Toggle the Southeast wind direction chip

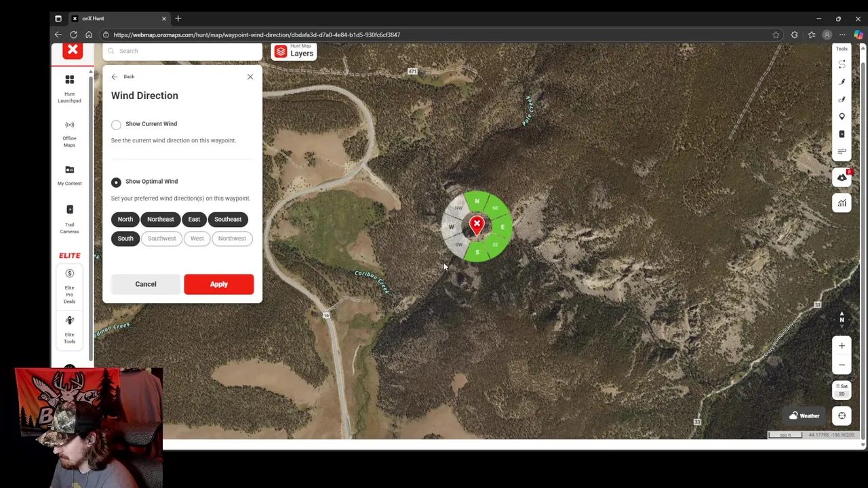(228, 219)
